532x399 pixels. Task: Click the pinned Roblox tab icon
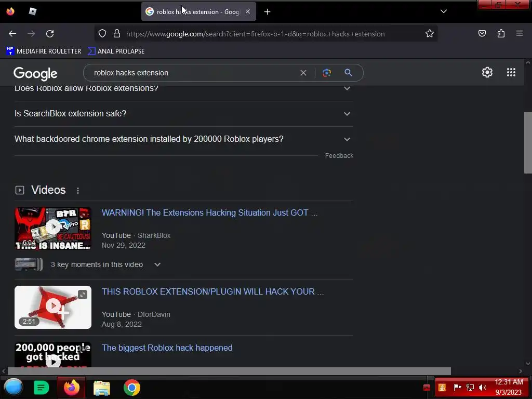pyautogui.click(x=32, y=11)
